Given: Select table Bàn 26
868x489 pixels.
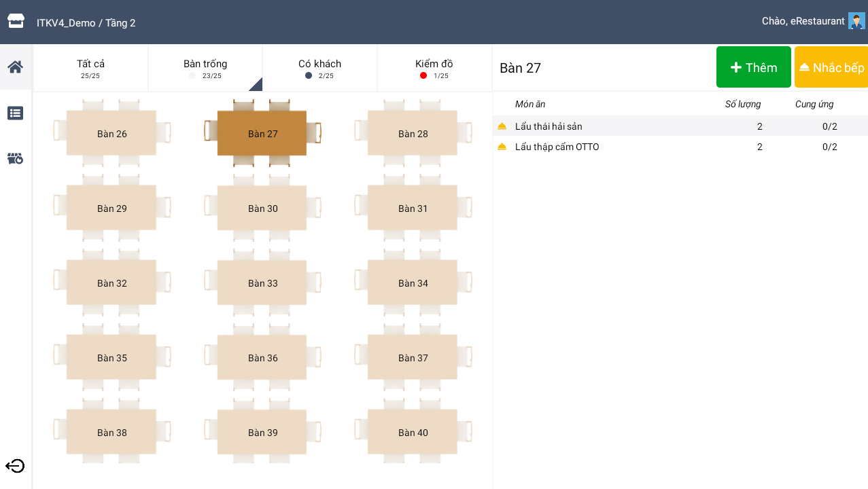Looking at the screenshot, I should click(112, 134).
